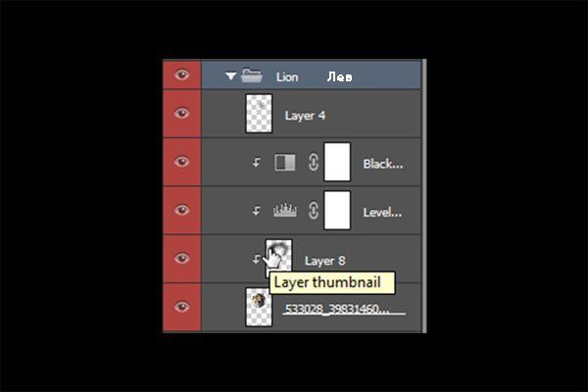Hide the Black & White adjustment layer

coord(182,162)
